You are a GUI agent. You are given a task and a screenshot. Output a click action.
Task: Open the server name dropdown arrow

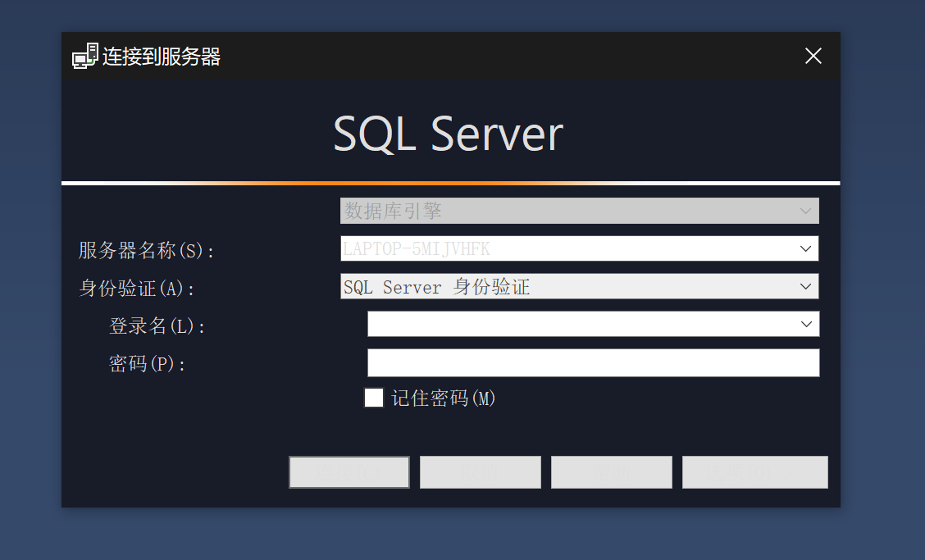(805, 248)
